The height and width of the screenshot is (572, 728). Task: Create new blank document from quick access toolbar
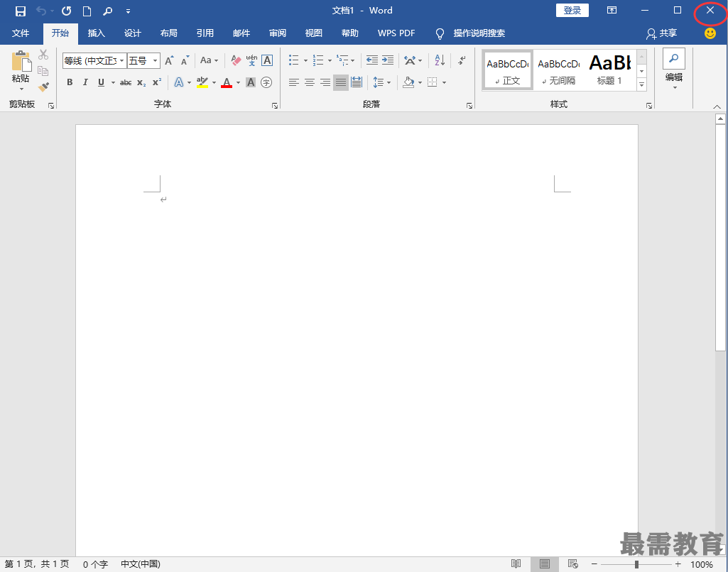click(x=87, y=11)
